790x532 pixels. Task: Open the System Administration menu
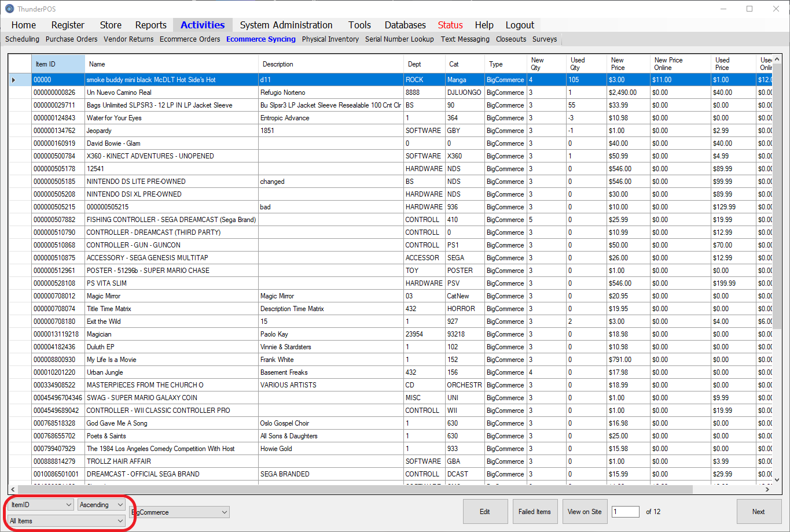click(286, 25)
